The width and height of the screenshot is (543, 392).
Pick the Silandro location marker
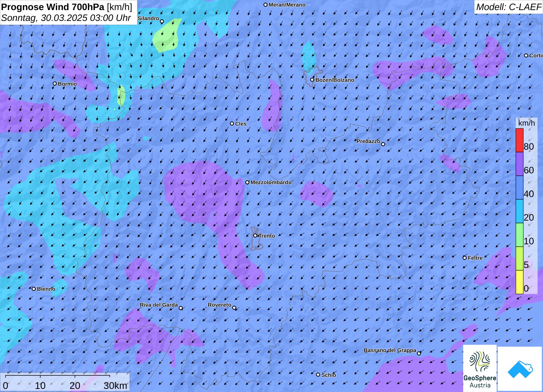(162, 21)
